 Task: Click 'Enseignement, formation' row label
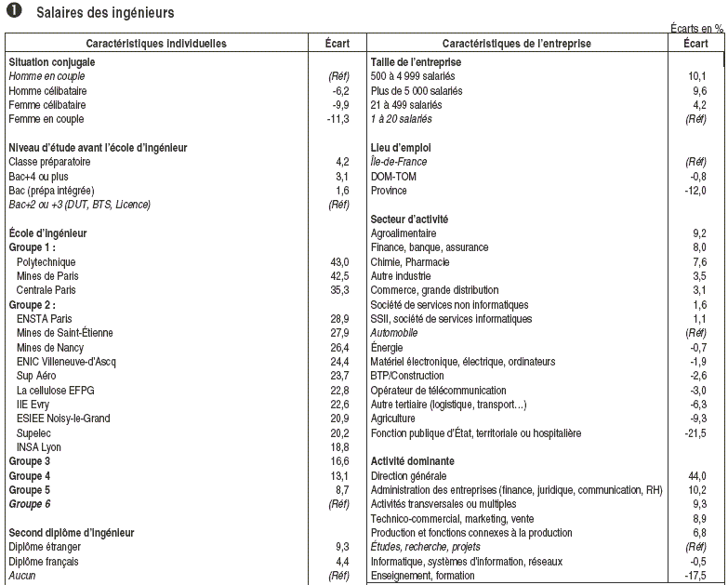pyautogui.click(x=422, y=576)
